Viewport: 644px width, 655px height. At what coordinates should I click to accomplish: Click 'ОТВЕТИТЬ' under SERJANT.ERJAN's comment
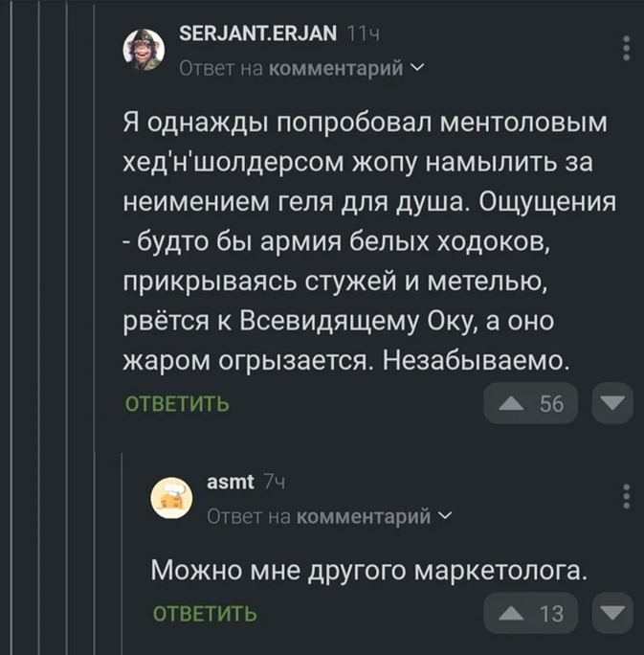click(x=178, y=404)
